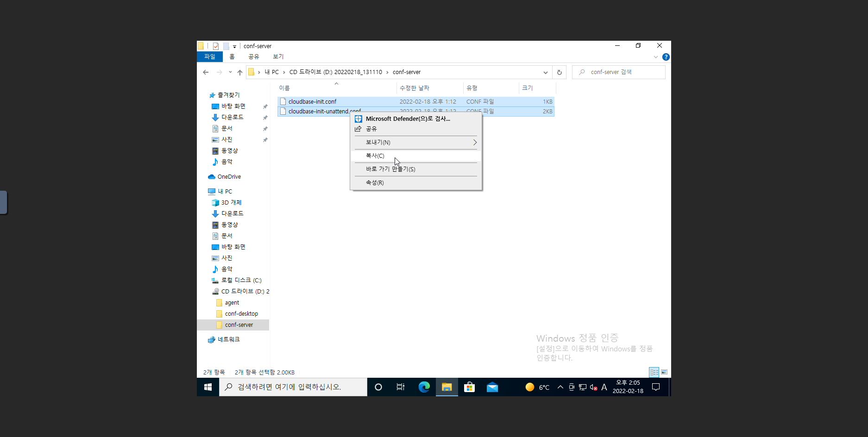
Task: Select conf-desktop folder in tree
Action: click(241, 314)
